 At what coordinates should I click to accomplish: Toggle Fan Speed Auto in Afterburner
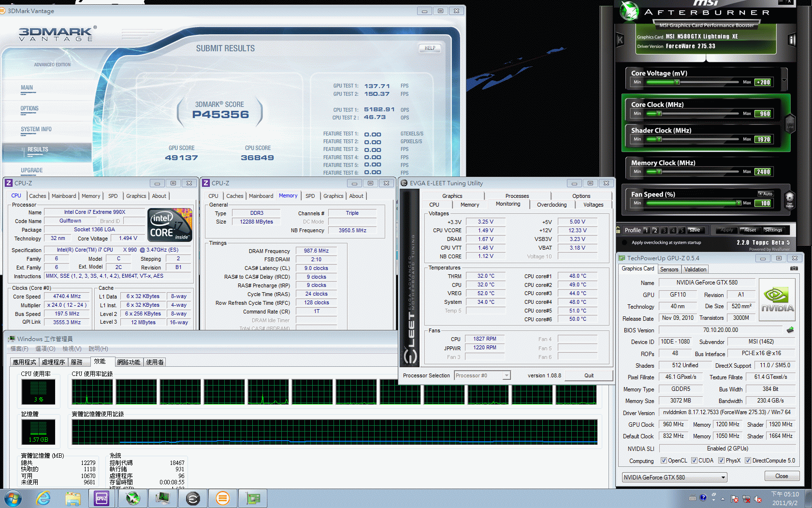click(765, 194)
